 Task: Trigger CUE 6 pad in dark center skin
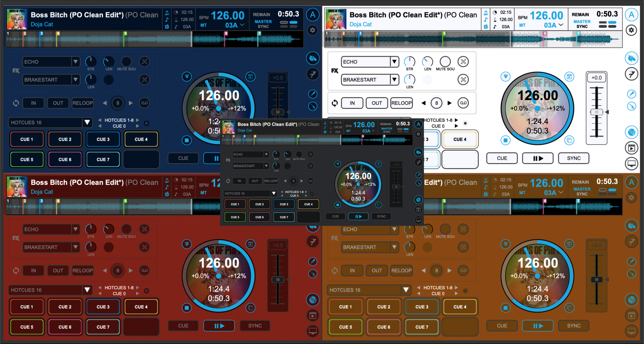(260, 217)
